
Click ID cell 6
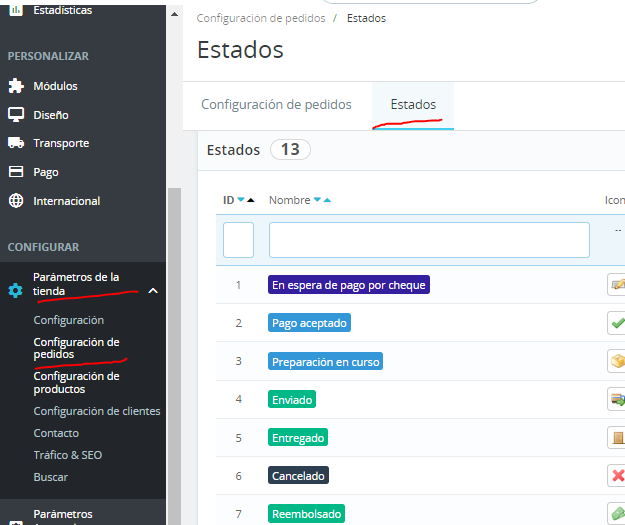tap(238, 476)
